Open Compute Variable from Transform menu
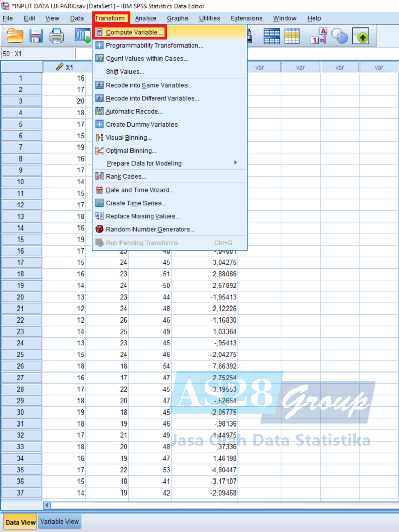Image resolution: width=399 pixels, height=532 pixels. coord(134,32)
